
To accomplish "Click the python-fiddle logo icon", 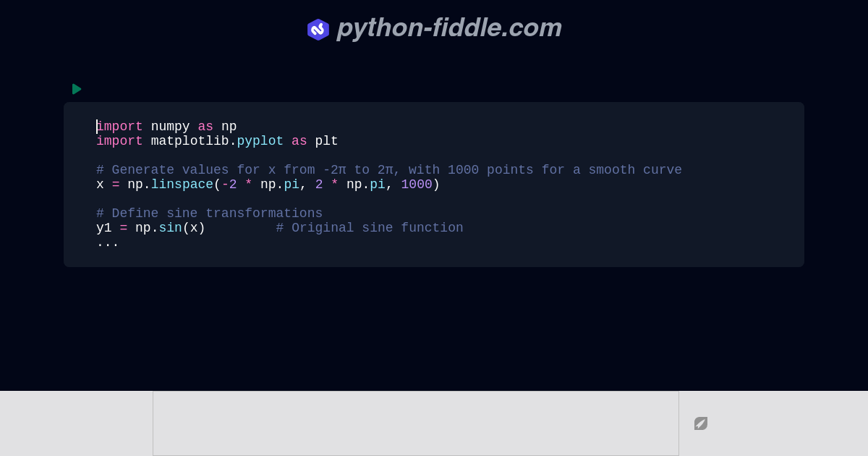I will [x=318, y=30].
